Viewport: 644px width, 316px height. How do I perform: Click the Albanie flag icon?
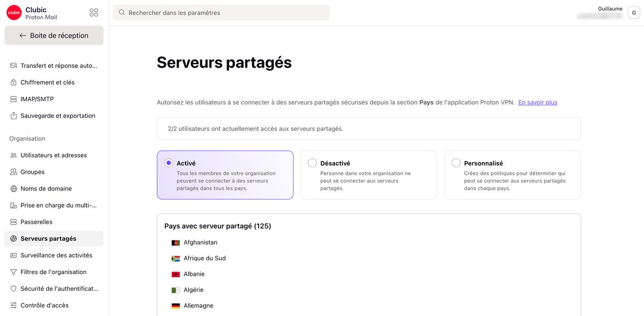click(x=175, y=274)
